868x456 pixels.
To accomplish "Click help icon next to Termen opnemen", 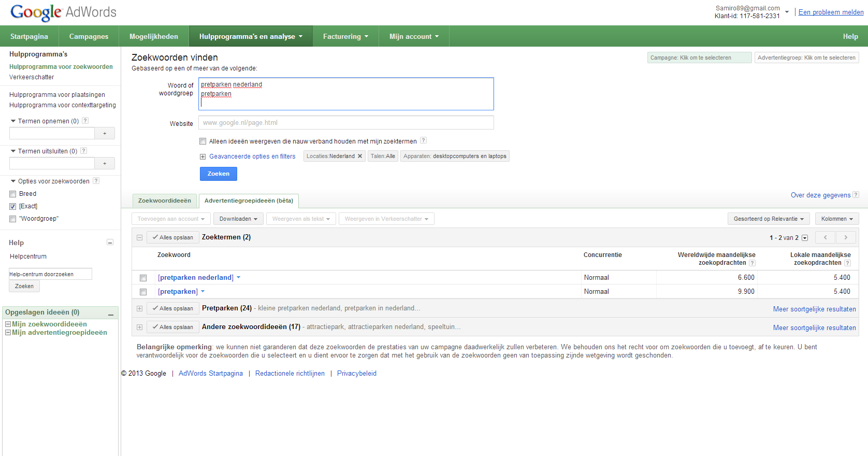I will pyautogui.click(x=85, y=121).
